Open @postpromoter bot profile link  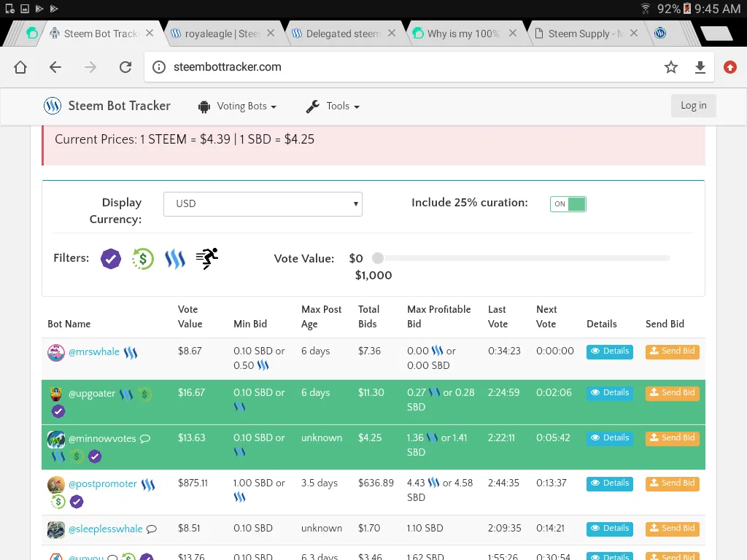[103, 484]
